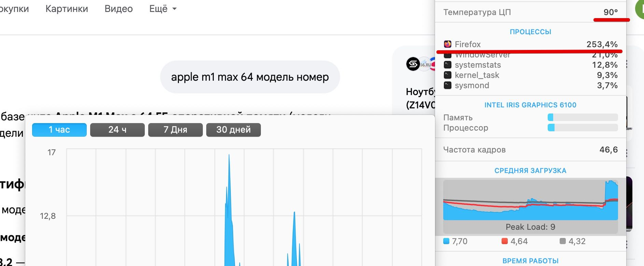Click the systemstats terminal icon
644x266 pixels.
[448, 65]
